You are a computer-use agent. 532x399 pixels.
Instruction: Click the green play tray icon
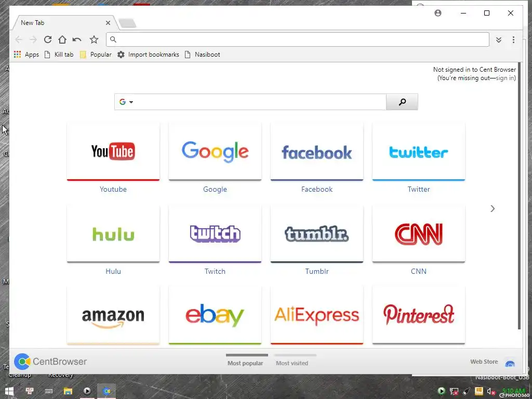click(441, 392)
